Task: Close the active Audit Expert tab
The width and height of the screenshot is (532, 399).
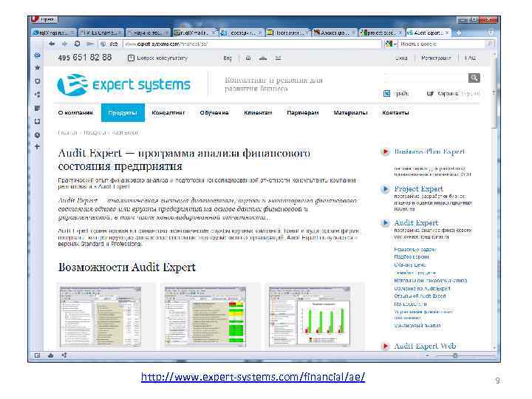Action: pyautogui.click(x=447, y=33)
